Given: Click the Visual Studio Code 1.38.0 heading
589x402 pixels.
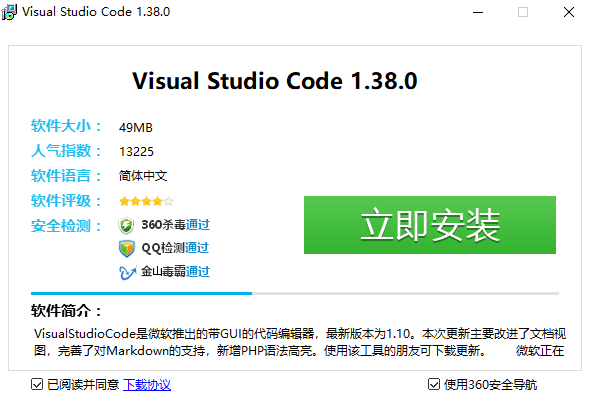Looking at the screenshot, I should point(275,81).
